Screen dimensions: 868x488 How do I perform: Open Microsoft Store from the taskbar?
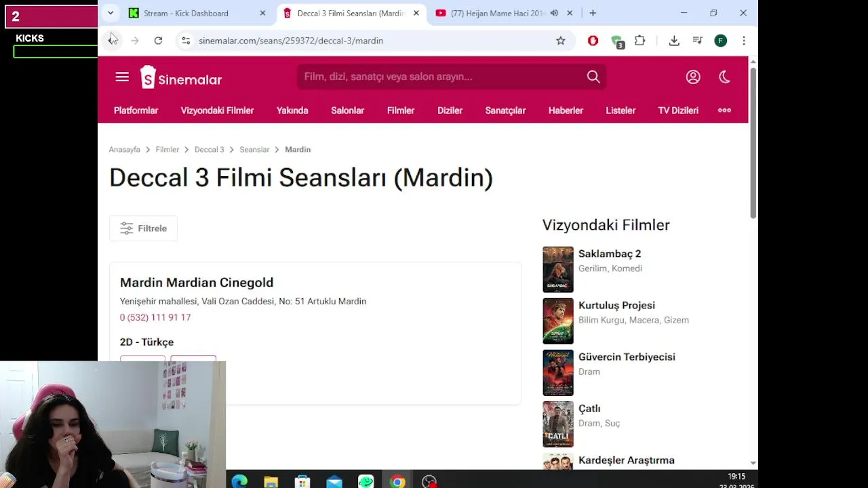pos(302,482)
